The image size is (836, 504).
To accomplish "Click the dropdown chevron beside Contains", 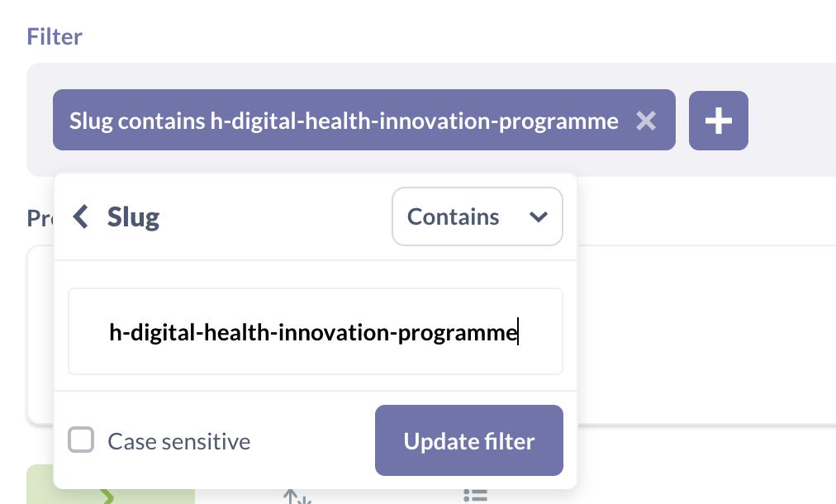I will coord(539,216).
